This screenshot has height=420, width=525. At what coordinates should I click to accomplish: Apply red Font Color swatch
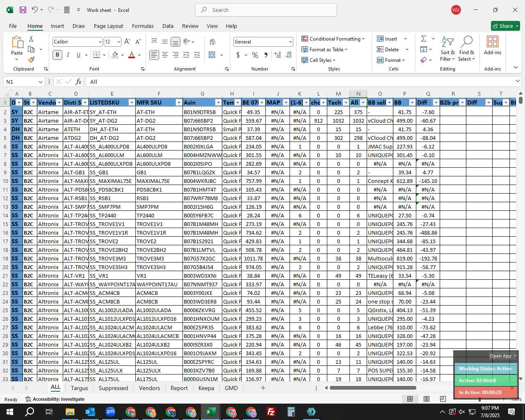click(132, 55)
